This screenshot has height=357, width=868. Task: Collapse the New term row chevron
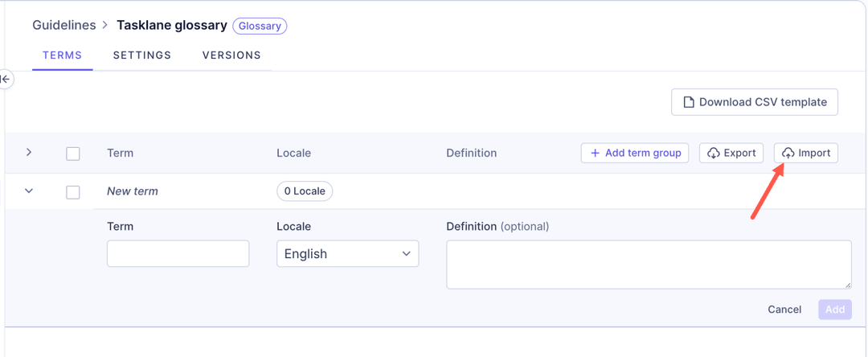(x=30, y=191)
